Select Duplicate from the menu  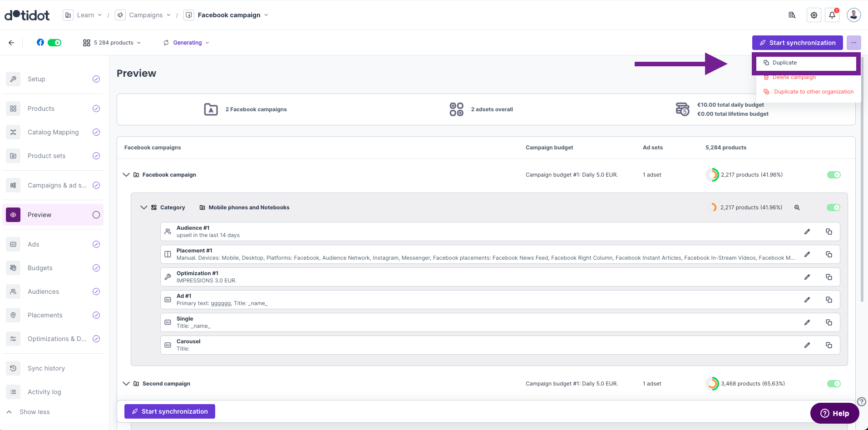click(784, 63)
